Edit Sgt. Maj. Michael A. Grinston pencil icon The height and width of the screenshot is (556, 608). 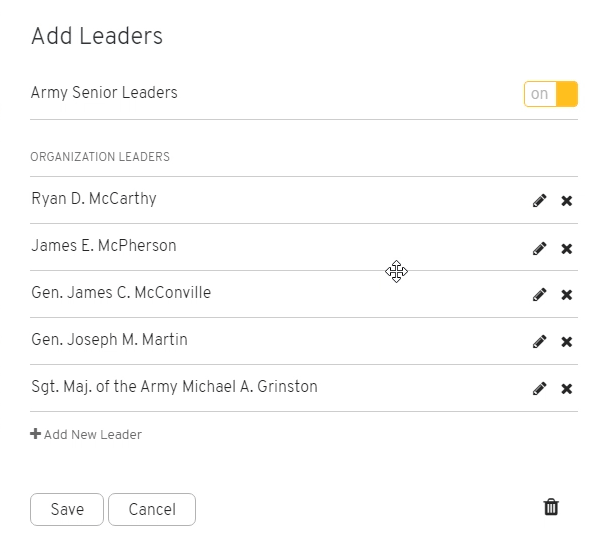click(x=539, y=388)
